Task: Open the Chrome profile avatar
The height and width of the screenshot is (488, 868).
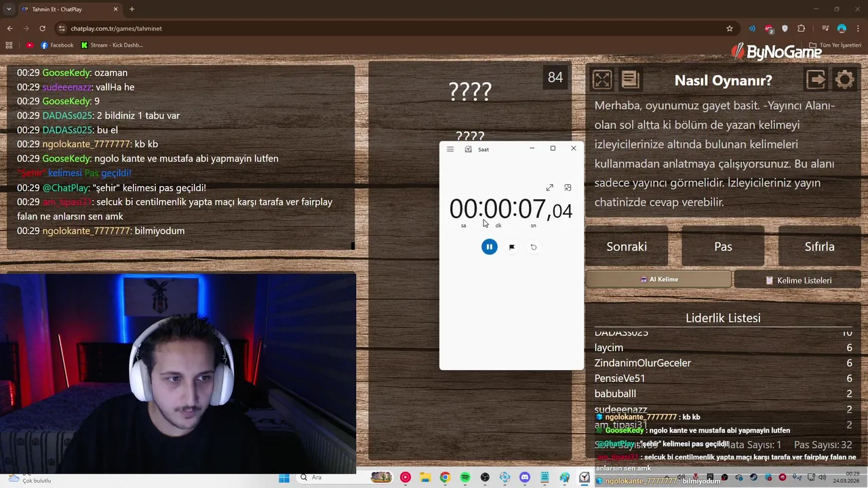Action: tap(842, 28)
